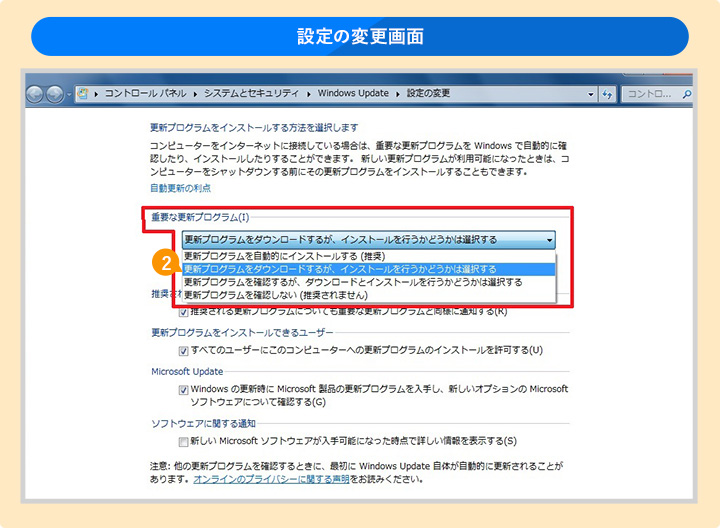The image size is (720, 528).
Task: Open the 重要な更新プログラム dropdown arrow
Action: 549,240
